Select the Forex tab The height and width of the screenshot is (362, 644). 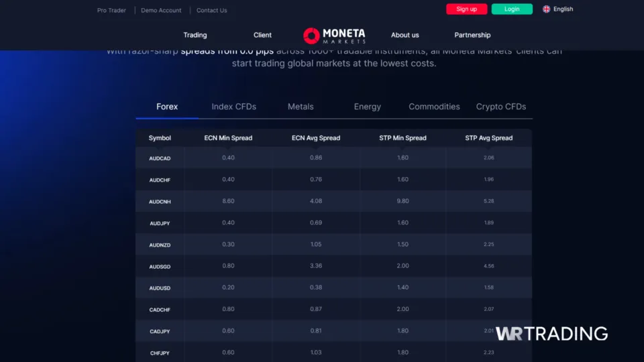point(167,107)
